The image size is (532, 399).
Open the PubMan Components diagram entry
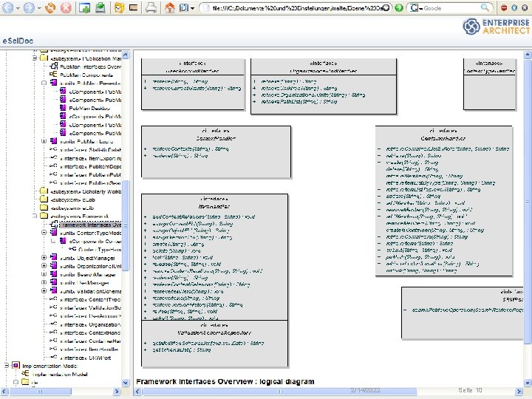pyautogui.click(x=86, y=75)
